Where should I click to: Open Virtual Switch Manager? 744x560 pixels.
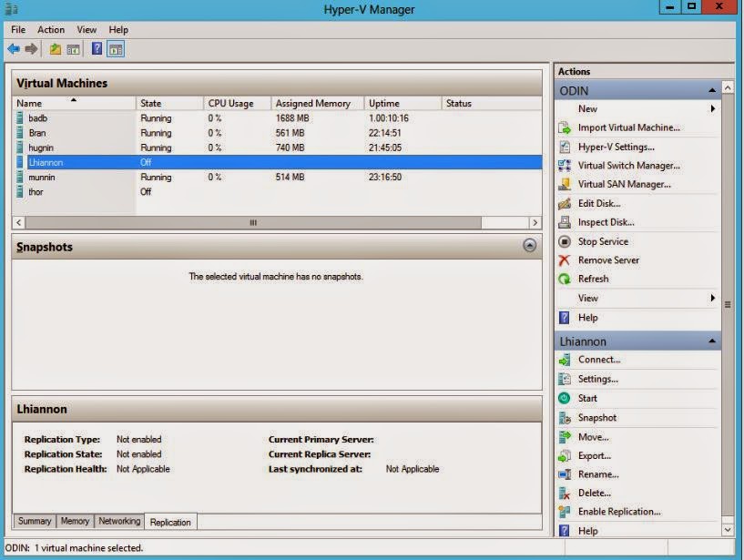click(x=628, y=166)
